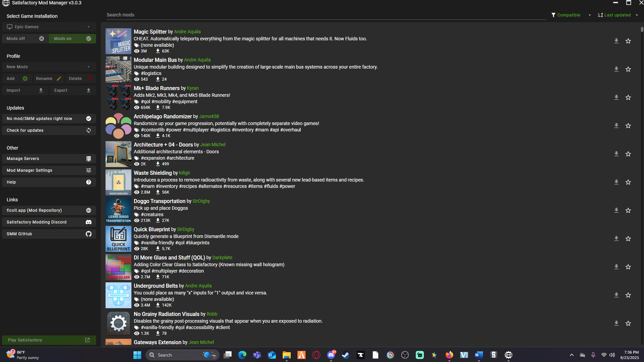Import a profile

click(25, 90)
